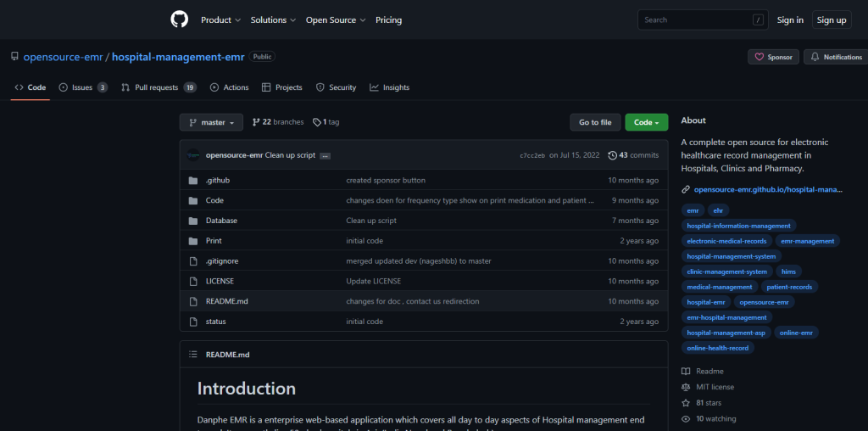The image size is (868, 431).
Task: View the 22 branches link
Action: [278, 122]
